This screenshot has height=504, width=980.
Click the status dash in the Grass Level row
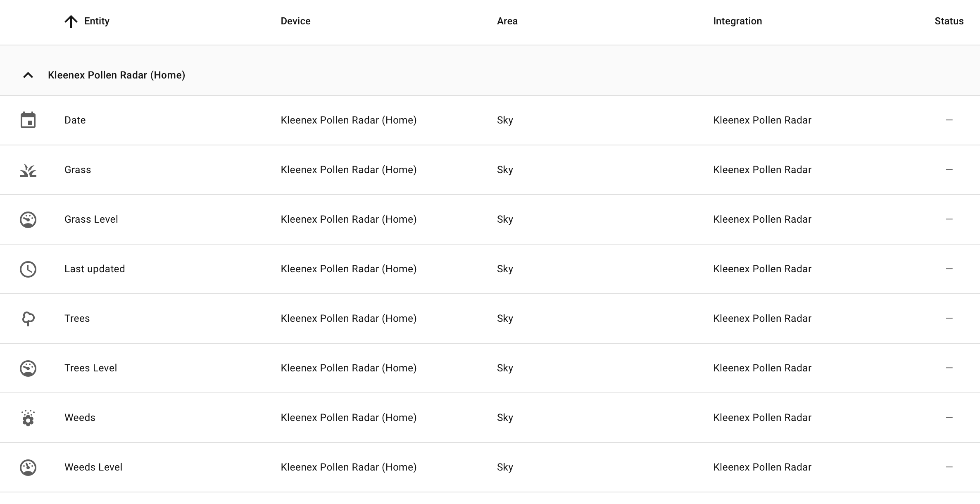point(949,219)
